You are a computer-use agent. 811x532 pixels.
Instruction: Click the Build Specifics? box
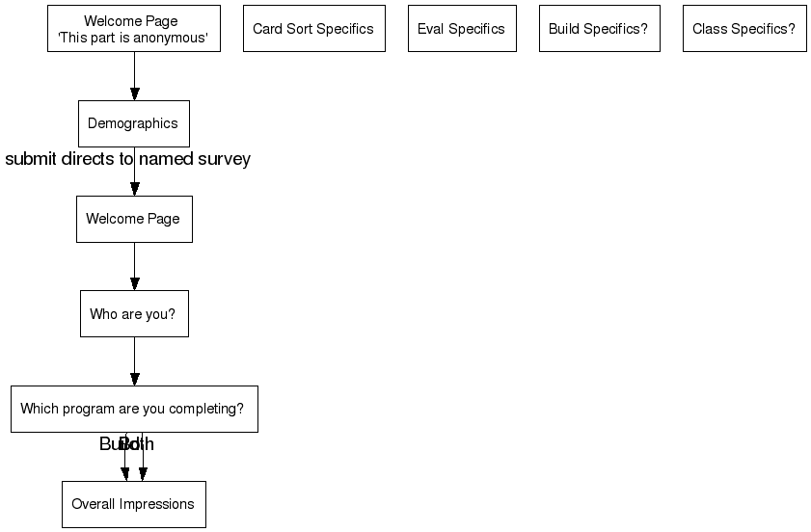599,29
